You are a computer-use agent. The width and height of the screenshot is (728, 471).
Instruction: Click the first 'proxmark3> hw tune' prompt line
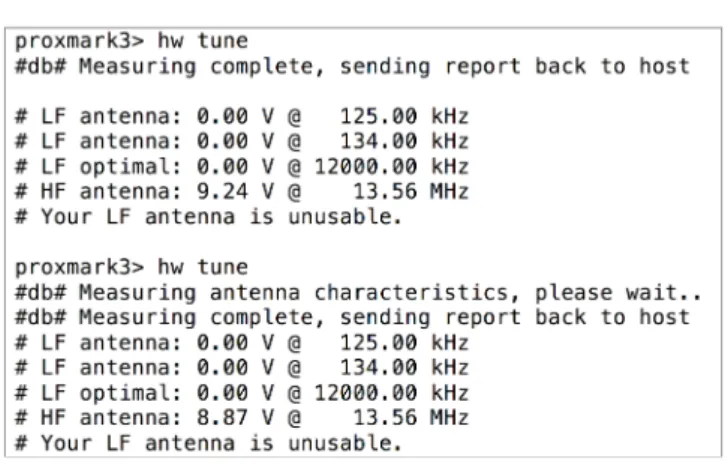click(131, 42)
